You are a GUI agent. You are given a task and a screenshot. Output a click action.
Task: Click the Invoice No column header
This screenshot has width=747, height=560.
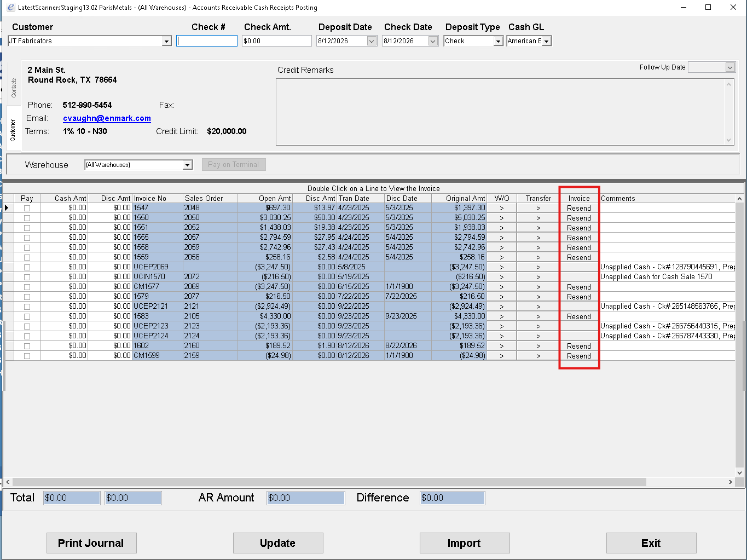point(157,198)
